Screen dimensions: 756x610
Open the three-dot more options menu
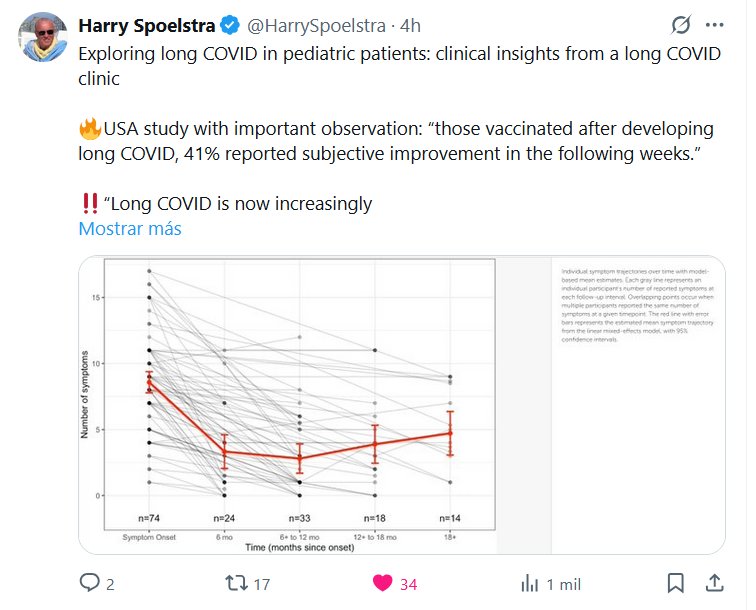(714, 25)
